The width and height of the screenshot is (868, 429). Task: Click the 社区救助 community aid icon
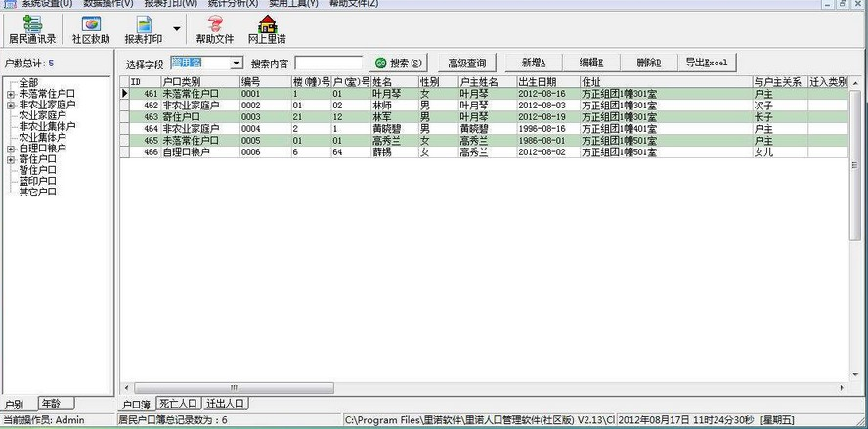[x=91, y=29]
